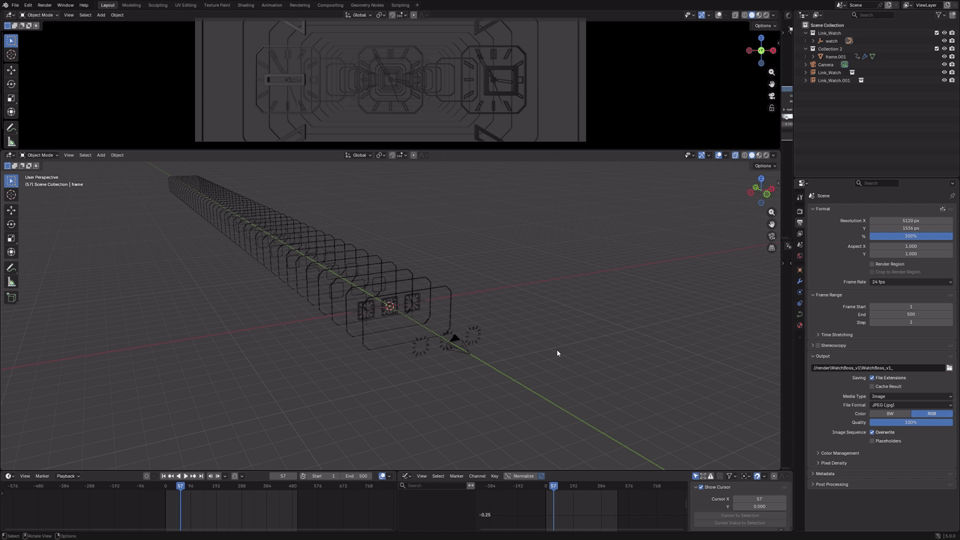Viewport: 960px width, 540px height.
Task: Select the Transform tool in lower viewport toolbar
Action: point(11,252)
